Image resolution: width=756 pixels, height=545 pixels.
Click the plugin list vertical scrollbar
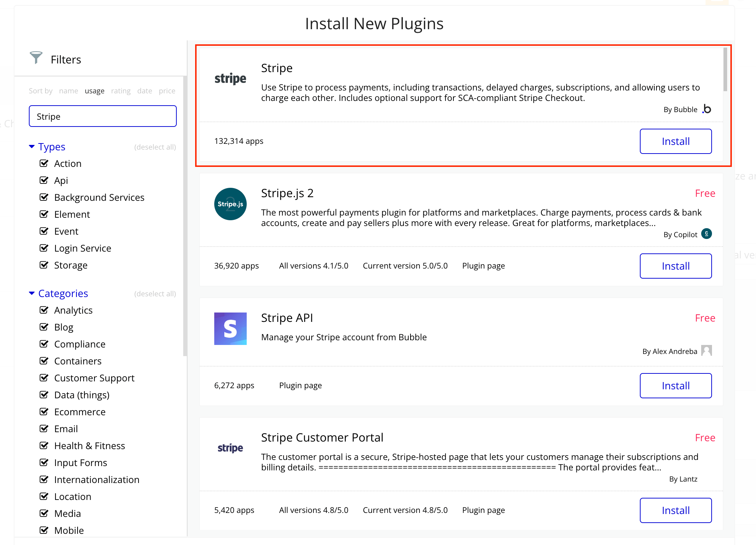[725, 70]
